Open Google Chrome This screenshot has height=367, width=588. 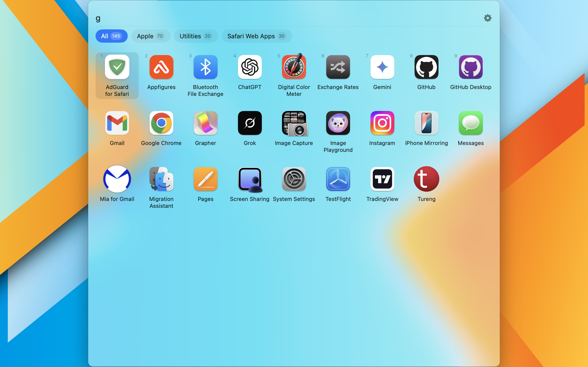(161, 123)
